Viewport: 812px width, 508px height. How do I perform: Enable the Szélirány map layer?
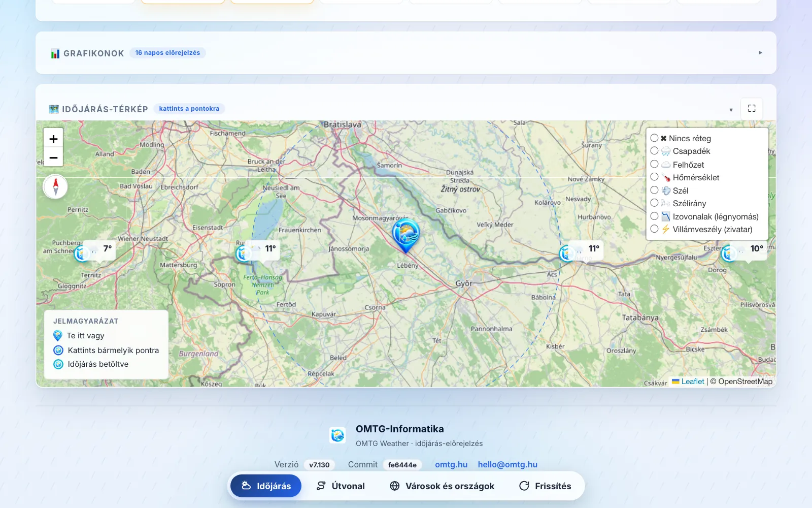pos(655,203)
